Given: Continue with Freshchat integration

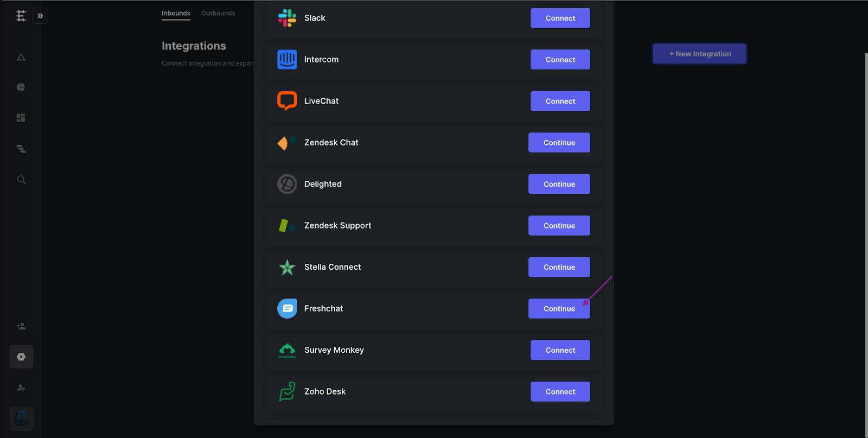Looking at the screenshot, I should [559, 308].
